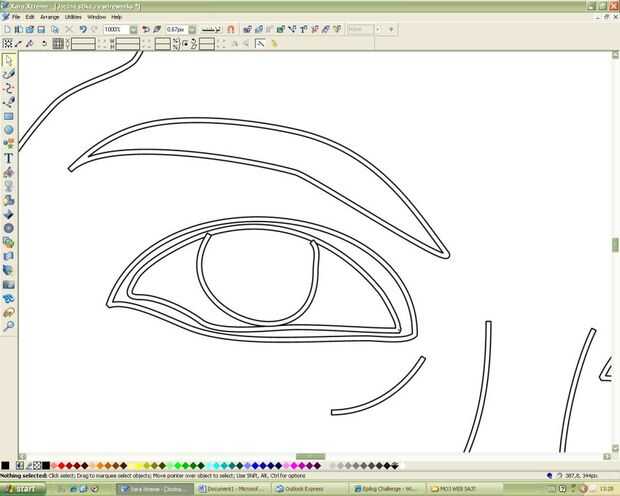The width and height of the screenshot is (620, 496).
Task: Select the QuickShape tool
Action: pos(8,144)
